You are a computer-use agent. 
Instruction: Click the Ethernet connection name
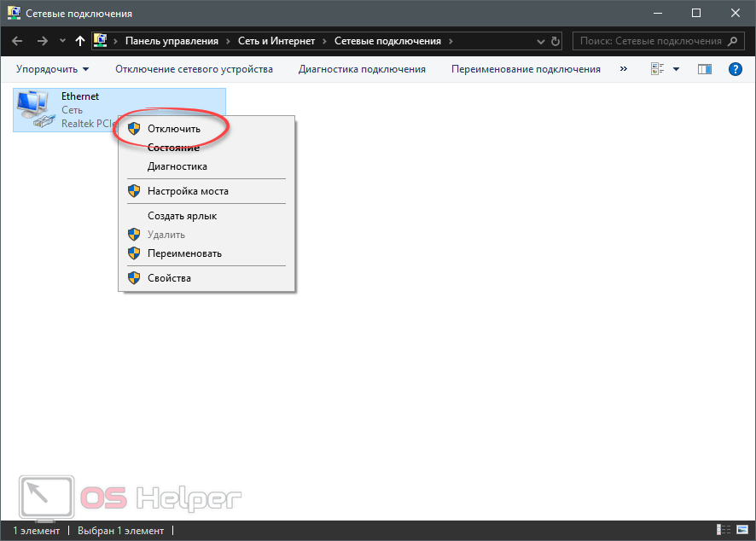pyautogui.click(x=80, y=96)
